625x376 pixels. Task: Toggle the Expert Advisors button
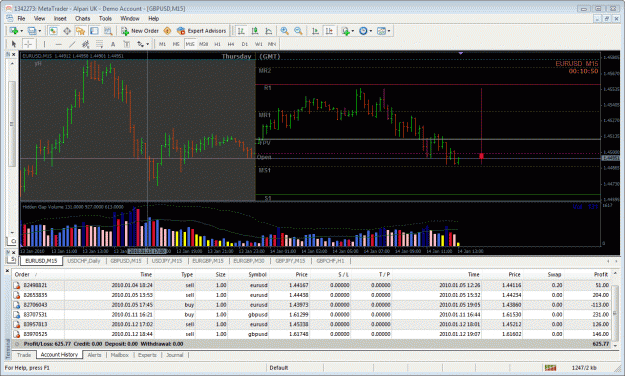pos(202,31)
